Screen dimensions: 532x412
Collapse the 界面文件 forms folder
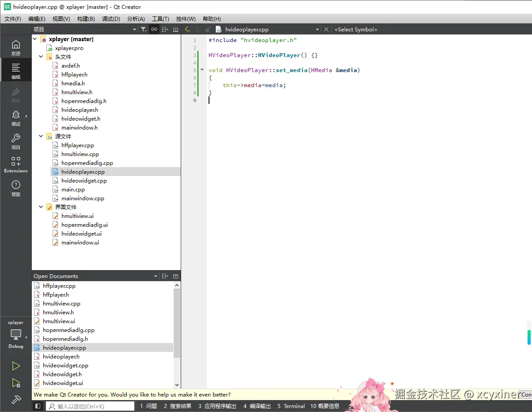41,207
